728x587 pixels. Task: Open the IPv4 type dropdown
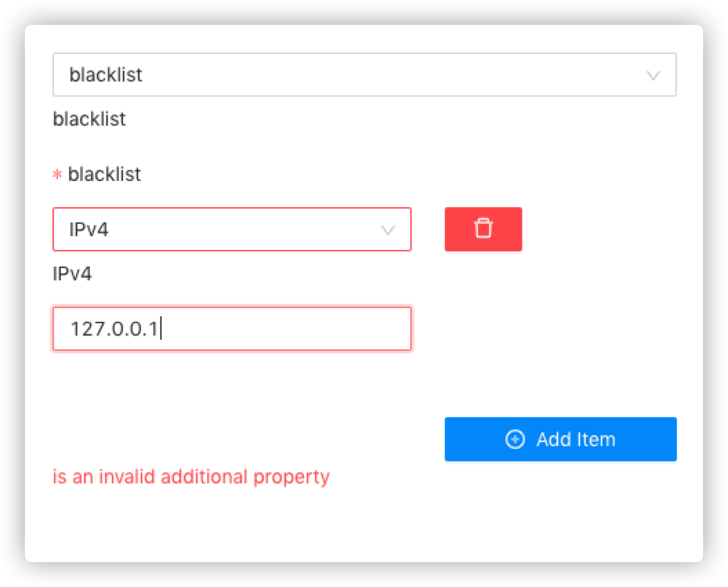coord(231,229)
